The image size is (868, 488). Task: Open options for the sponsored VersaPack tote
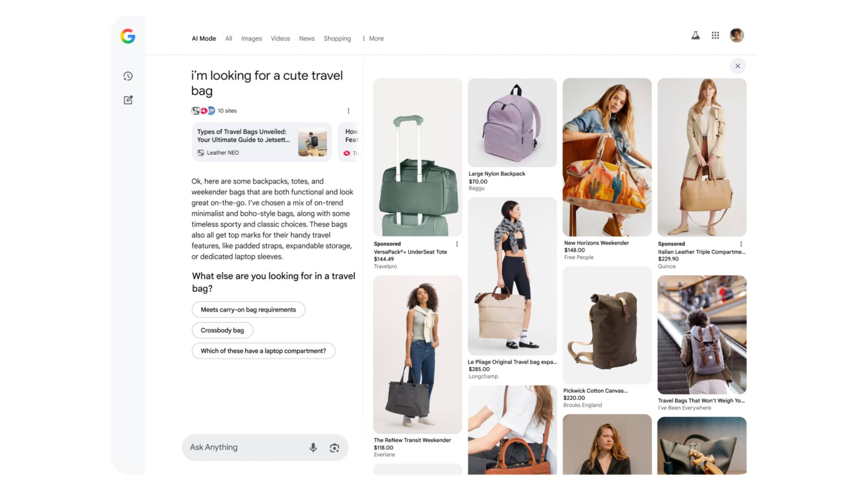457,244
